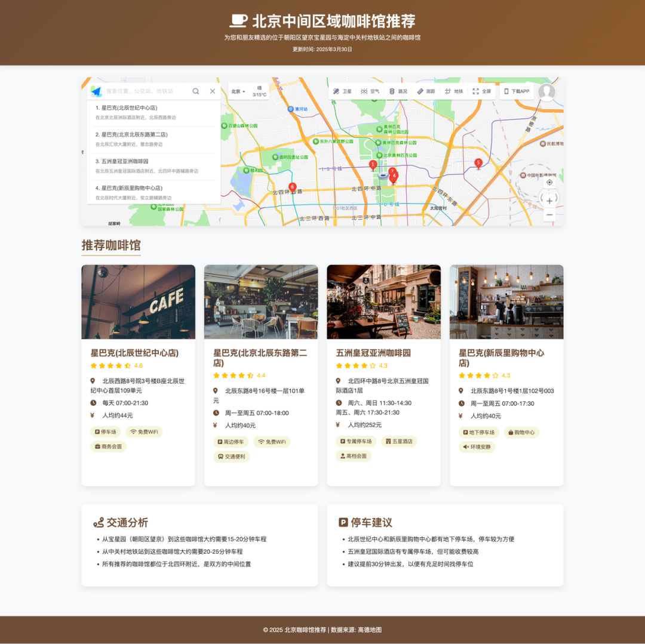Click the parking P icon beside 停车建议
This screenshot has width=645, height=644.
tap(343, 522)
